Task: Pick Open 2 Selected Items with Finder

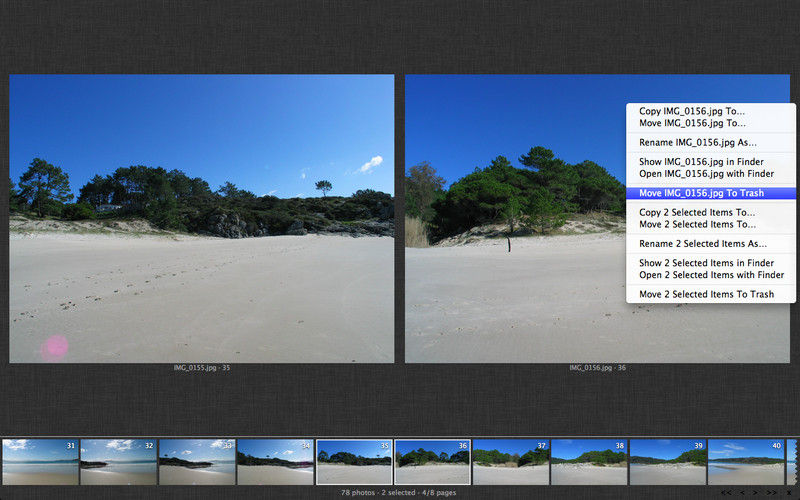Action: tap(711, 275)
